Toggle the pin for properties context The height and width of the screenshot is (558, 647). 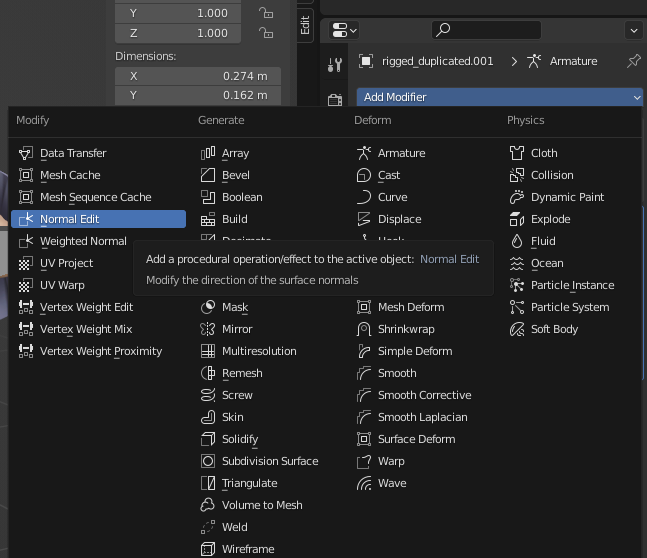[633, 61]
